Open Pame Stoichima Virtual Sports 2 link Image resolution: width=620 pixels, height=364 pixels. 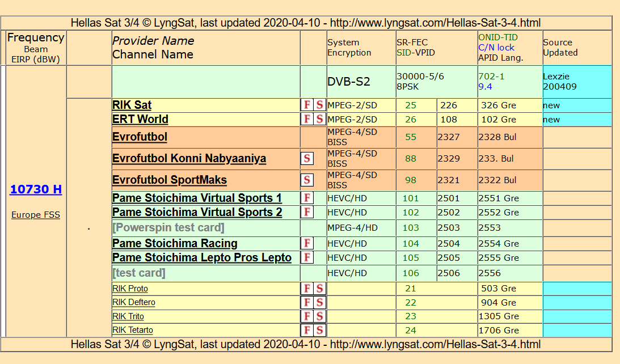pos(197,212)
